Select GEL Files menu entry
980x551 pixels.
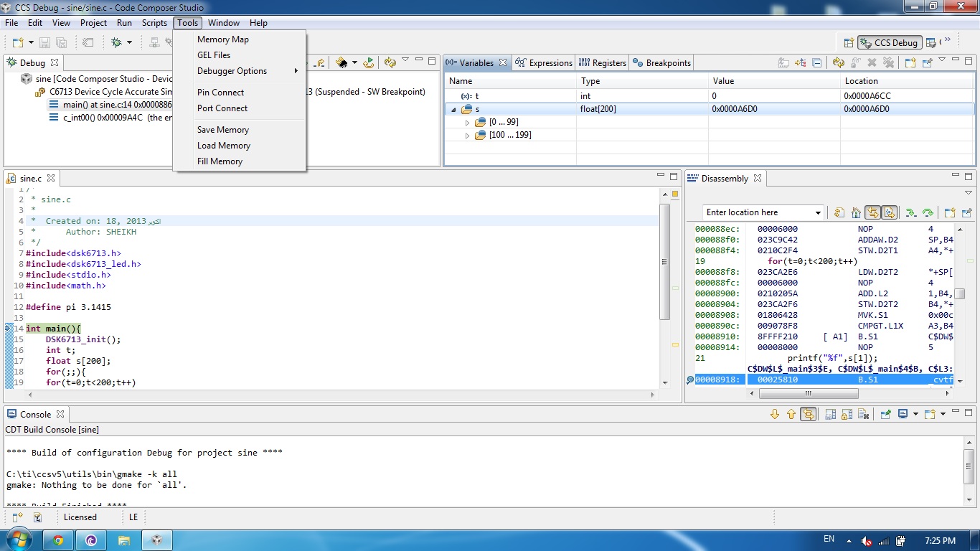214,55
